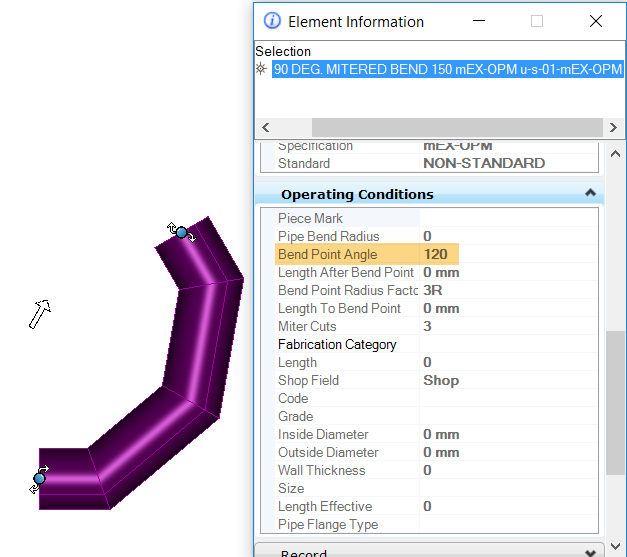This screenshot has height=557, width=627.
Task: Click the horizontal scrollbar thumb in Selection
Action: point(457,128)
